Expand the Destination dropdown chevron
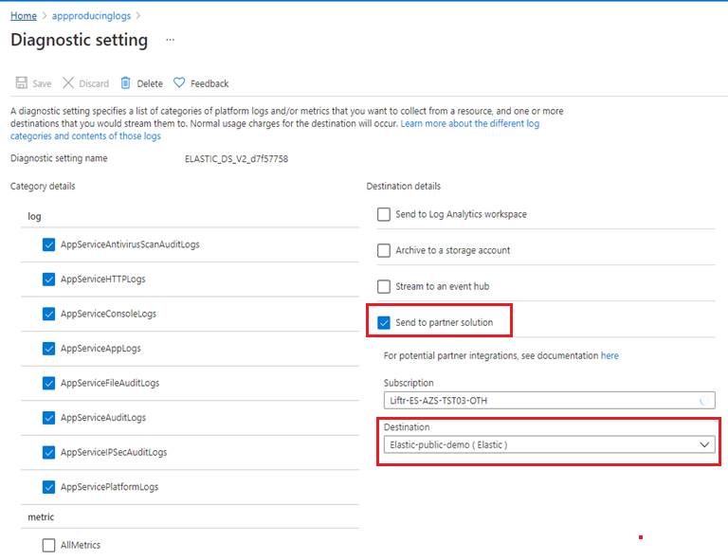The width and height of the screenshot is (728, 560). tap(704, 444)
